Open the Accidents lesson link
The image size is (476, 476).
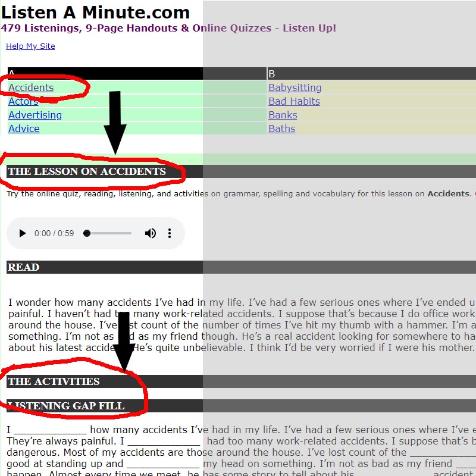point(30,87)
